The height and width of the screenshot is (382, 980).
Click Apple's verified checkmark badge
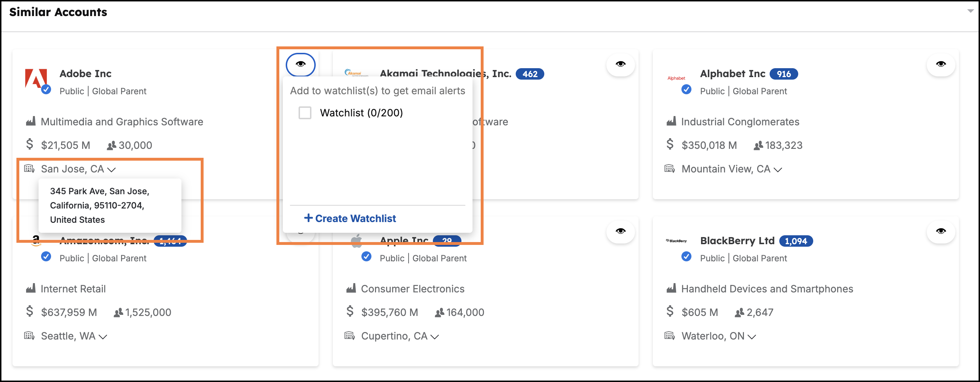tap(366, 256)
